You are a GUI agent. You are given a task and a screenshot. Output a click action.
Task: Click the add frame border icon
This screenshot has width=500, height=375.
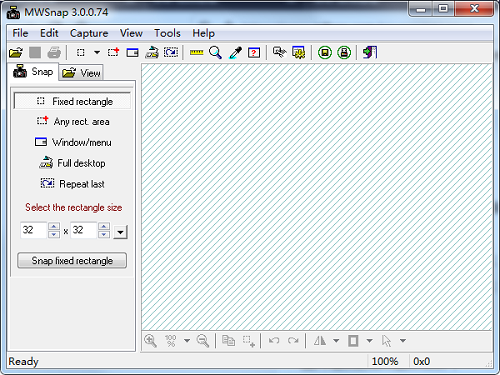tap(353, 341)
